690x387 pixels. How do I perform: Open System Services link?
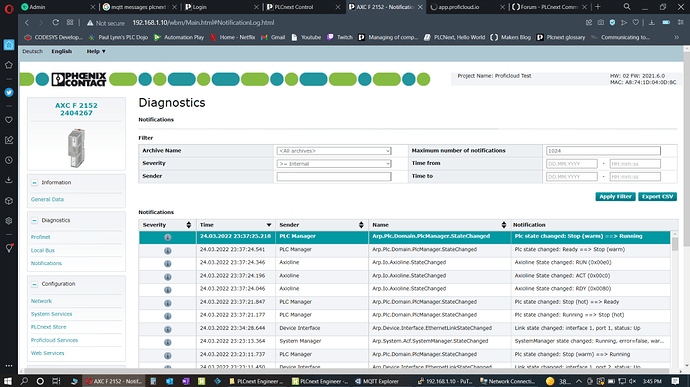click(51, 314)
